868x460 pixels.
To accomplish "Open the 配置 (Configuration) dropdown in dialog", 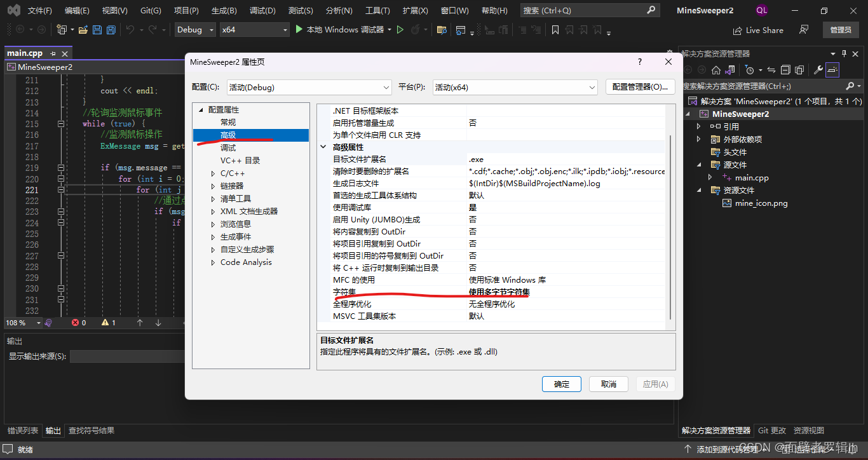I will coord(309,87).
